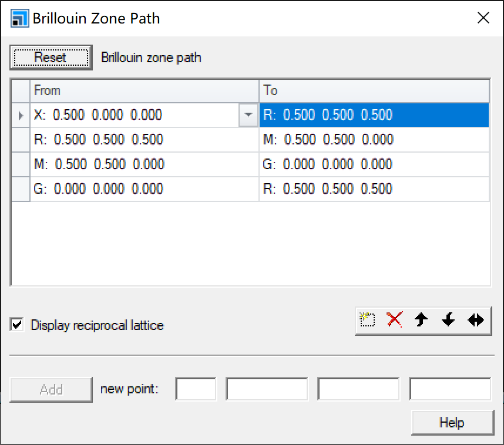The width and height of the screenshot is (504, 445).
Task: Click the Brillouin Zone Path title icon
Action: [x=19, y=18]
